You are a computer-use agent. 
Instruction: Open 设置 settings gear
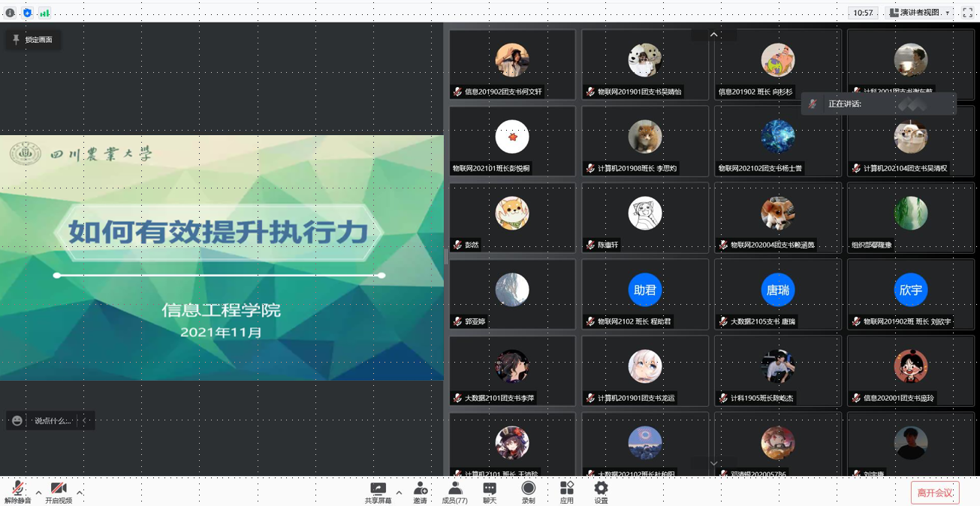point(601,492)
